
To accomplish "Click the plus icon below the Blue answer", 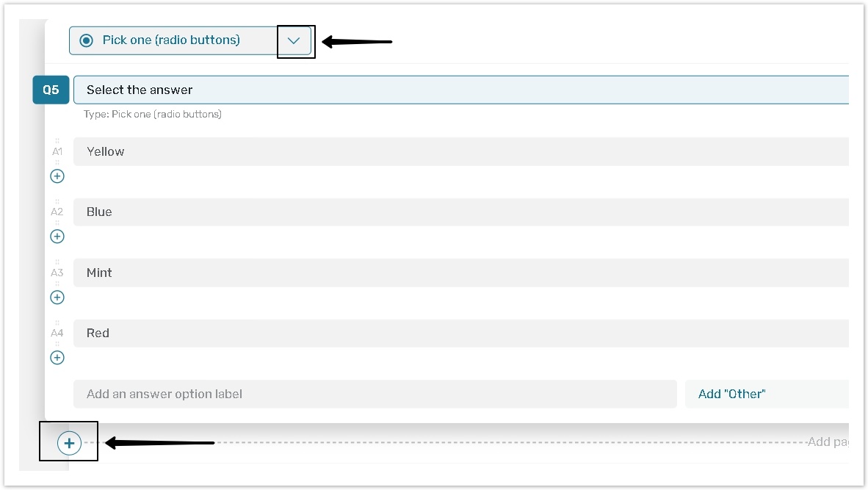I will point(57,237).
